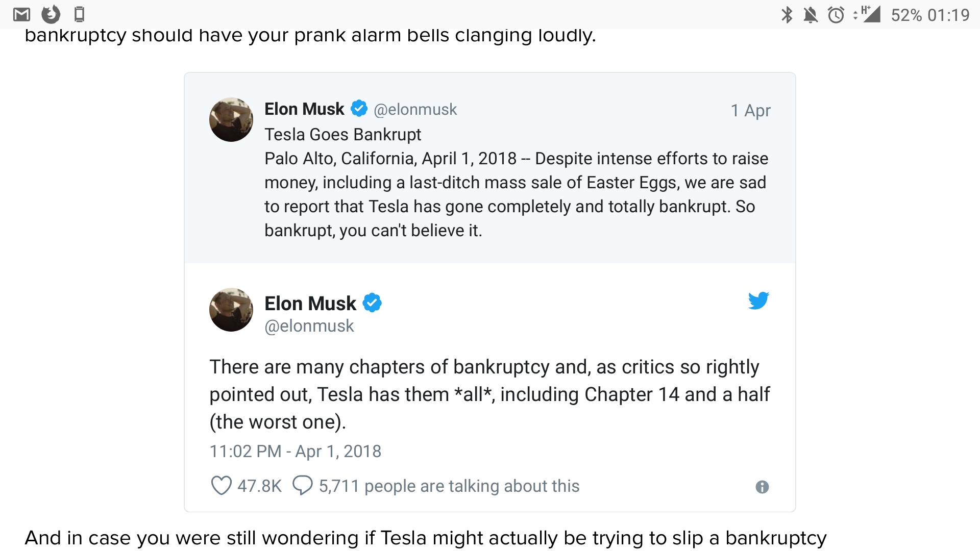The width and height of the screenshot is (980, 551).
Task: Click the "1 Apr" date on quoted tweet
Action: pyautogui.click(x=750, y=110)
